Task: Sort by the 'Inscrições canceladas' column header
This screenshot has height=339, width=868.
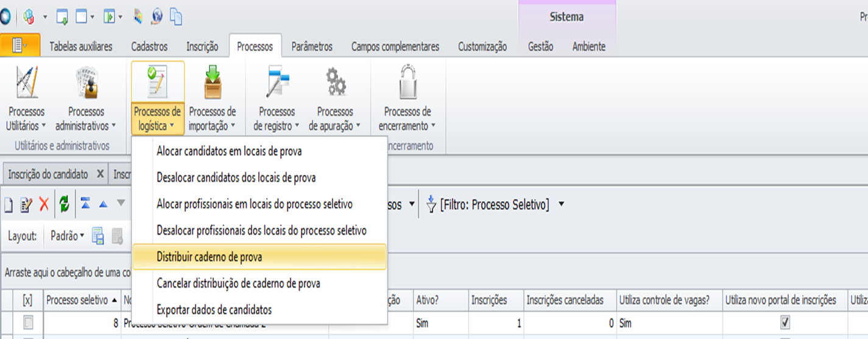Action: 565,299
